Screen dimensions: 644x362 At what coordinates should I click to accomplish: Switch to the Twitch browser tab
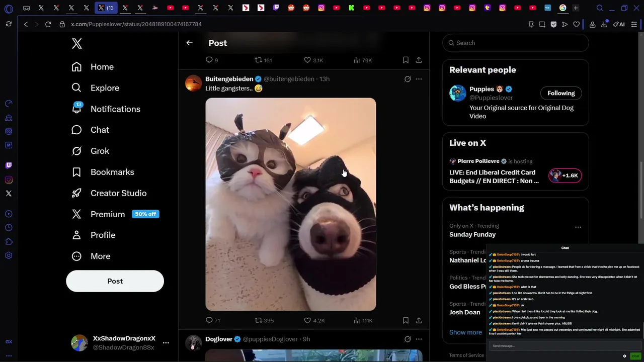pyautogui.click(x=276, y=8)
